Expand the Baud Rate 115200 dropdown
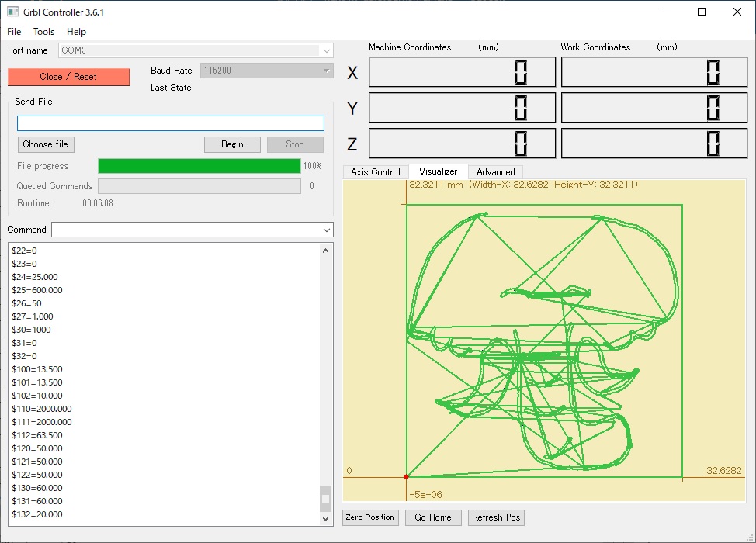The height and width of the screenshot is (543, 756). pyautogui.click(x=327, y=71)
